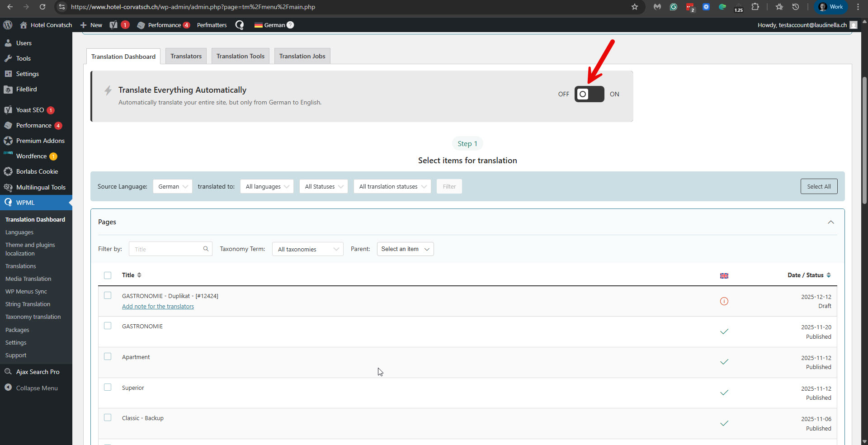Click in the Title filter search field
The width and height of the screenshot is (868, 445).
pyautogui.click(x=167, y=249)
